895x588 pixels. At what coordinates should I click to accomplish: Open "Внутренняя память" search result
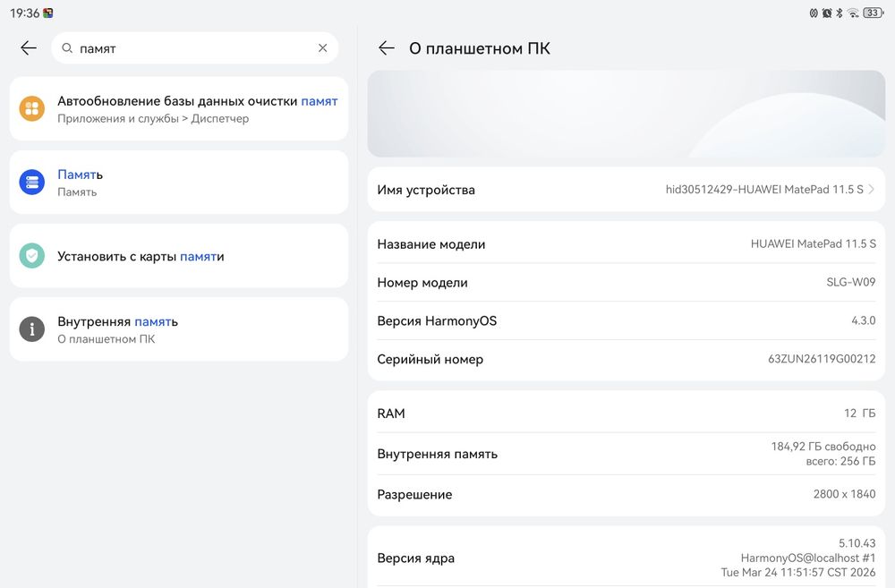(x=179, y=328)
